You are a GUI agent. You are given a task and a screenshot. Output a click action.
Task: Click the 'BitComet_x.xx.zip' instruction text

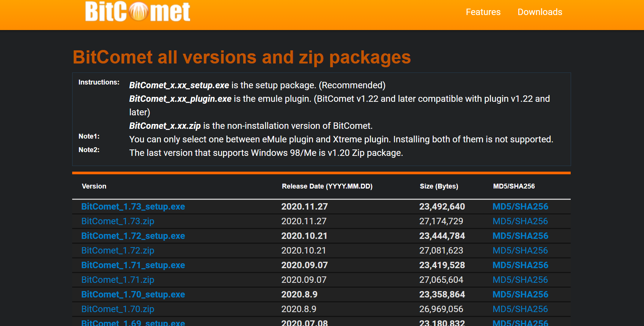click(x=165, y=126)
